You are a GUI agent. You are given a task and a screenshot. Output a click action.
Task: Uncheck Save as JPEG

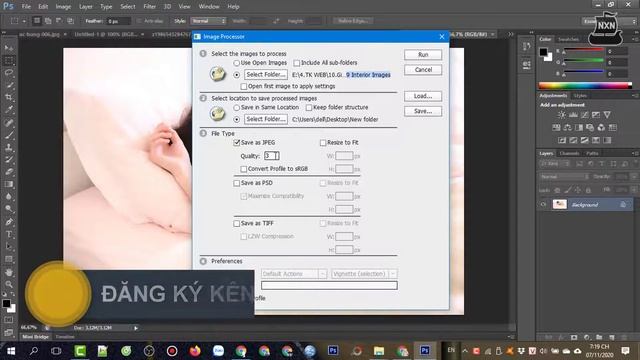pyautogui.click(x=236, y=142)
